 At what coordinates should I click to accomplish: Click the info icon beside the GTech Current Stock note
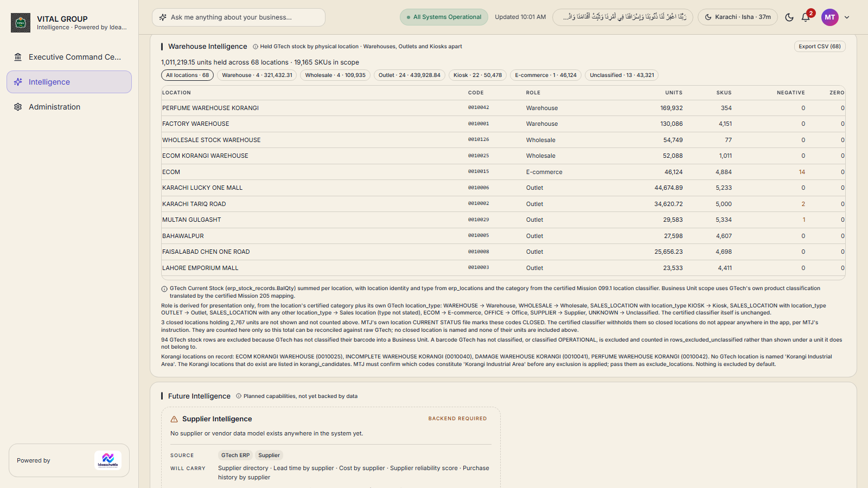[x=164, y=289]
